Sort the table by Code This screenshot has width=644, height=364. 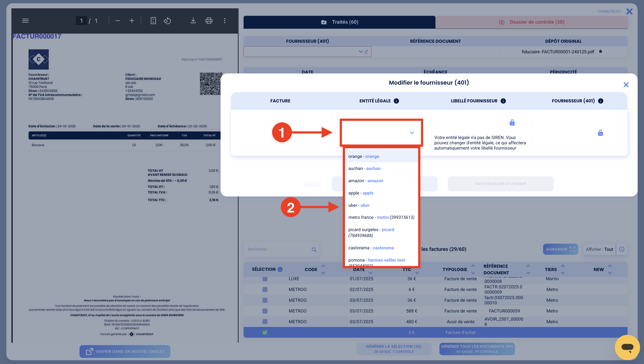click(323, 269)
